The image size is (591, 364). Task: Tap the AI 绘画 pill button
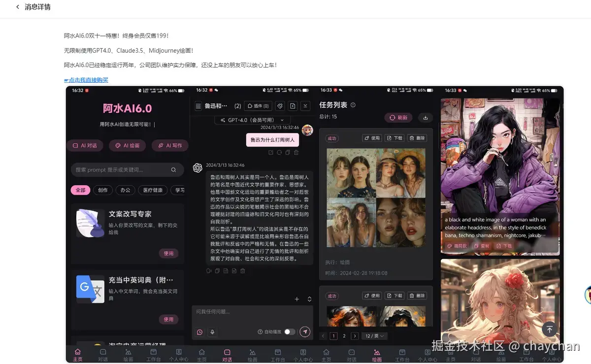[x=127, y=145]
